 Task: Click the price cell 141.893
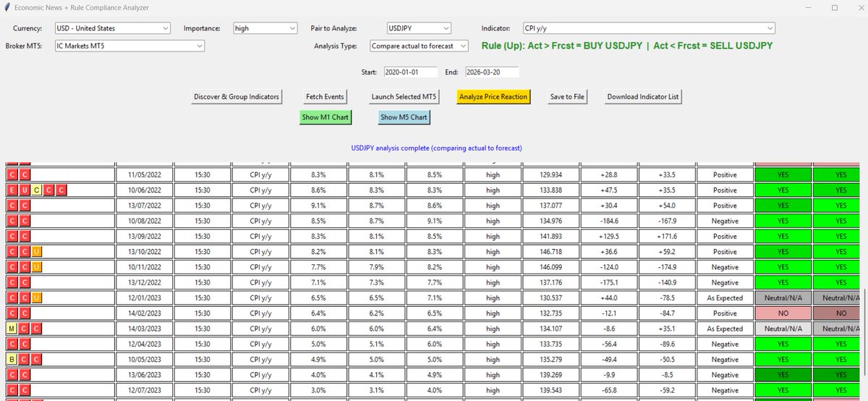551,236
